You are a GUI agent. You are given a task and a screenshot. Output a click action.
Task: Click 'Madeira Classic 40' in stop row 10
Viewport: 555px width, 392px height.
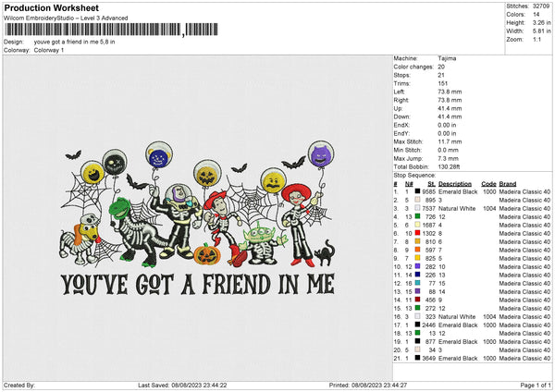[x=524, y=267]
